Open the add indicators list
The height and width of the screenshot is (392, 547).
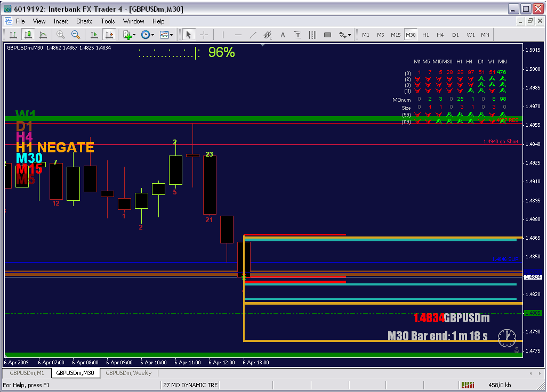pos(127,35)
